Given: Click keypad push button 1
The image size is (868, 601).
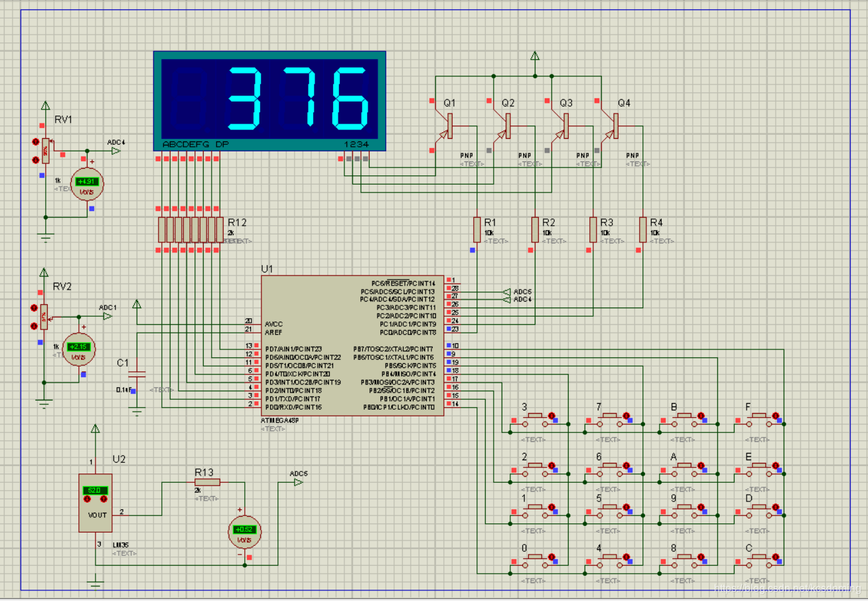Looking at the screenshot, I should tap(536, 510).
